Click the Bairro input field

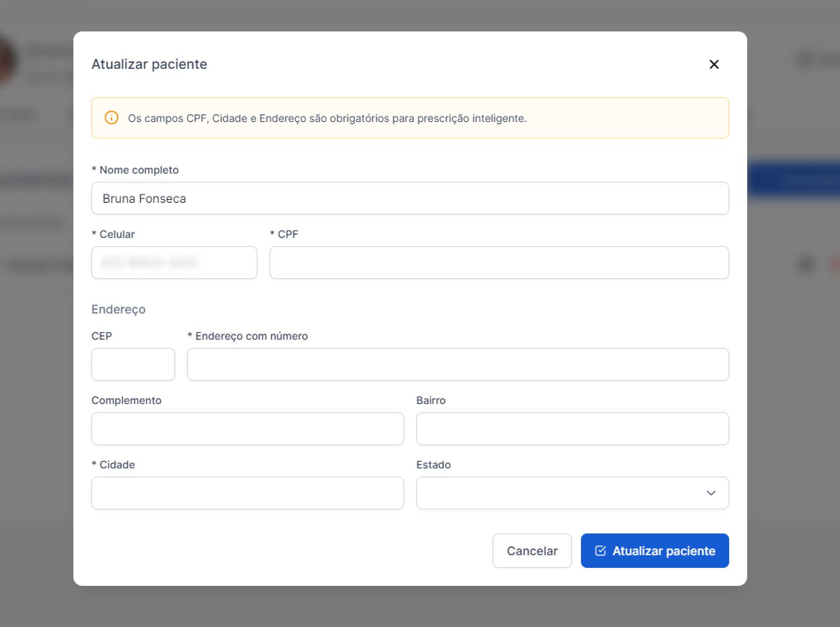tap(572, 428)
